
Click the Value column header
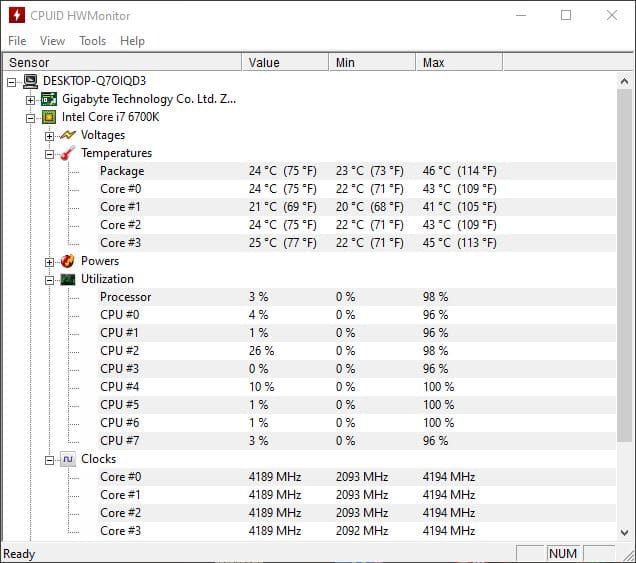284,62
